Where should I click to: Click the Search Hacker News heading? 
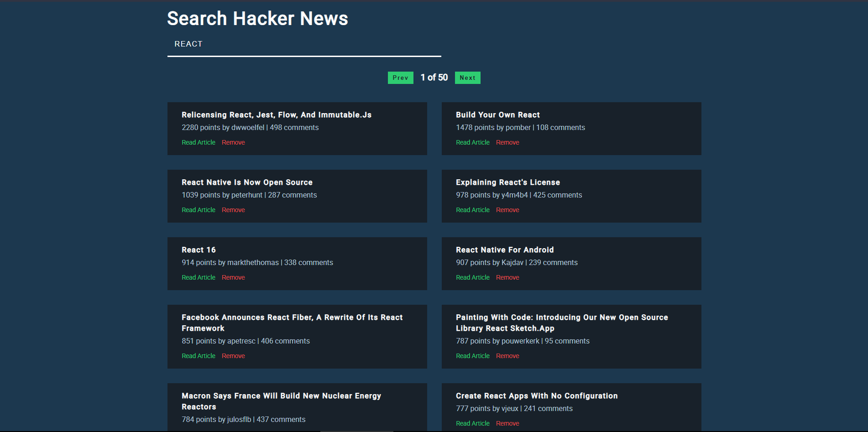(x=257, y=19)
